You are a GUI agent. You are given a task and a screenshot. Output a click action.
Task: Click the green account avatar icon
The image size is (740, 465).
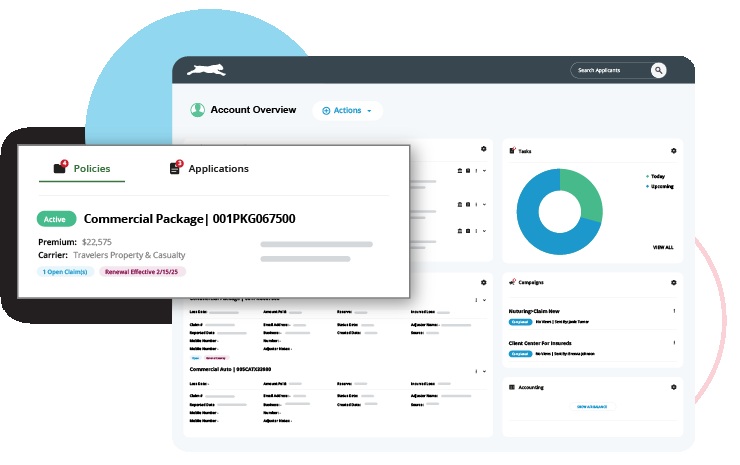(197, 110)
